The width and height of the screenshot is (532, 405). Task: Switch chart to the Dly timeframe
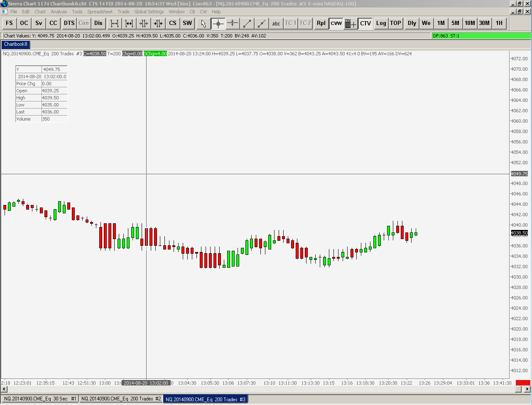click(412, 23)
